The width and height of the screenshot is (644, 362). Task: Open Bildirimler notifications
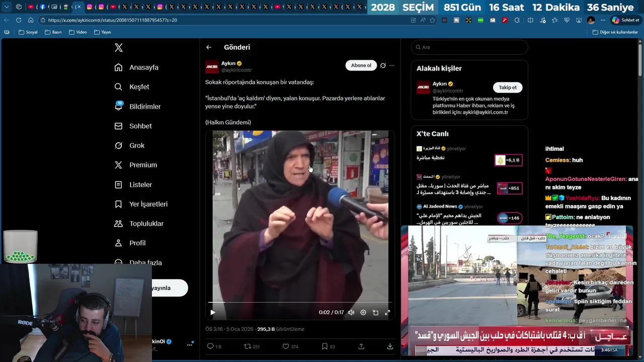coord(138,107)
